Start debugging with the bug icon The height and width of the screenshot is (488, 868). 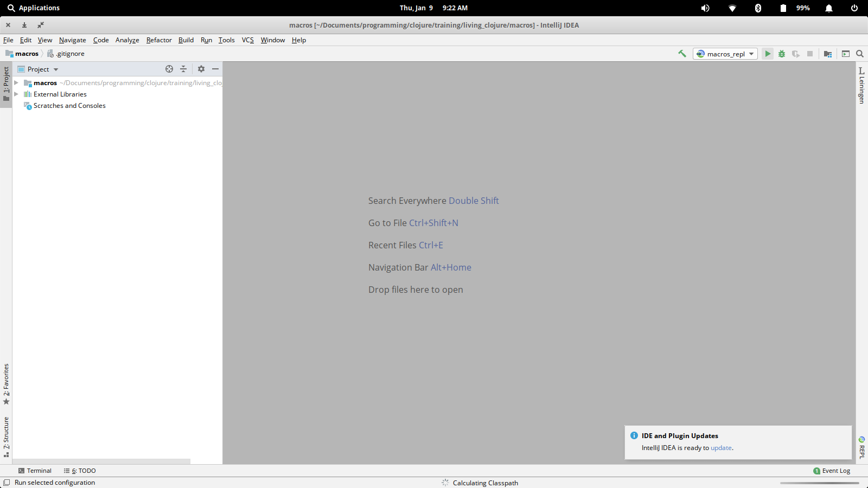coord(782,54)
